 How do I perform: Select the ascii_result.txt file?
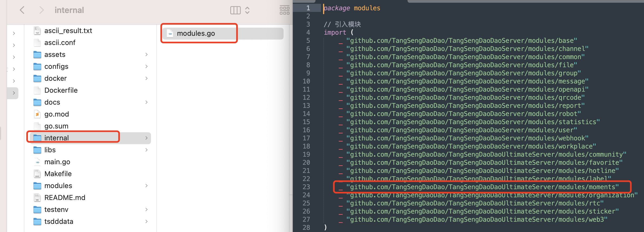point(68,31)
